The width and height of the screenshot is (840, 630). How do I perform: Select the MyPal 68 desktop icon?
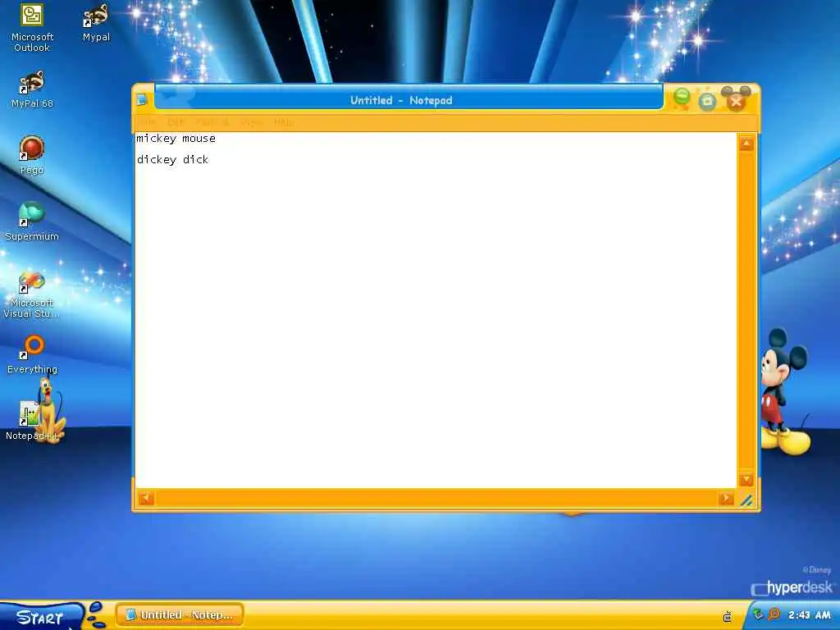coord(32,89)
